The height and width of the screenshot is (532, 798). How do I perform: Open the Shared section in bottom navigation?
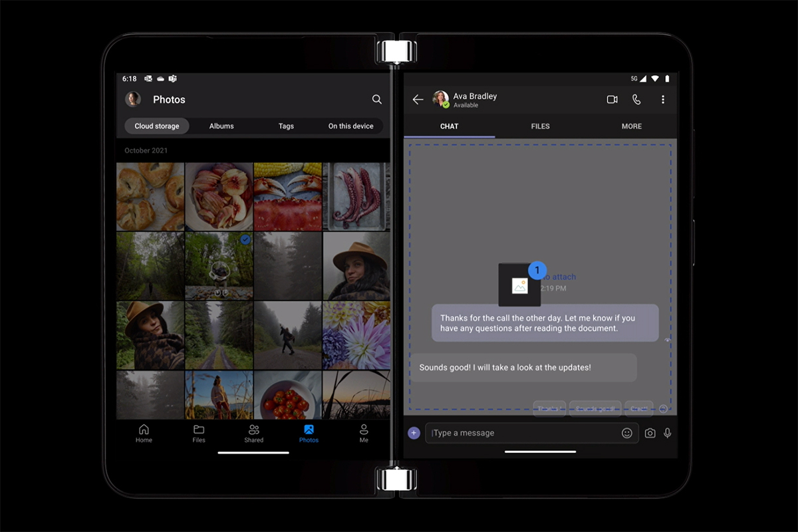(253, 433)
